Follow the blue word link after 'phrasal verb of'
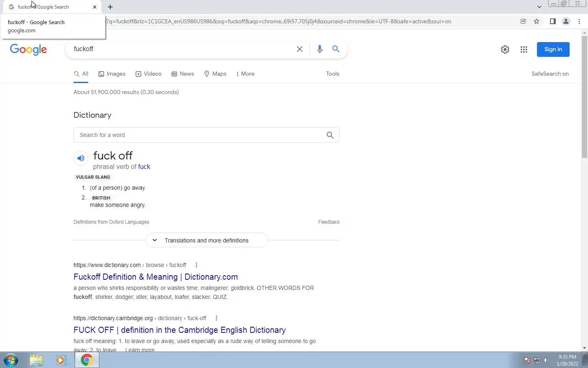Screen dimensions: 588x368 click(144, 167)
